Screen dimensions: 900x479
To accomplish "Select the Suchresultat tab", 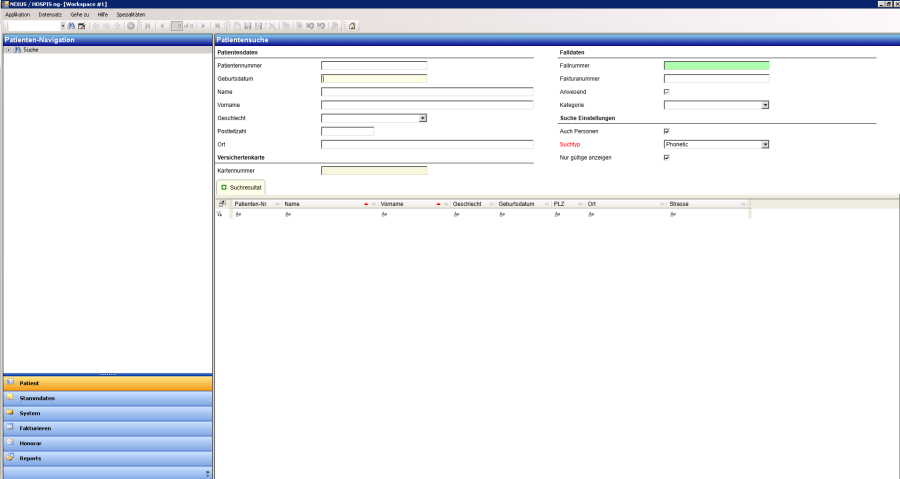I will point(240,188).
